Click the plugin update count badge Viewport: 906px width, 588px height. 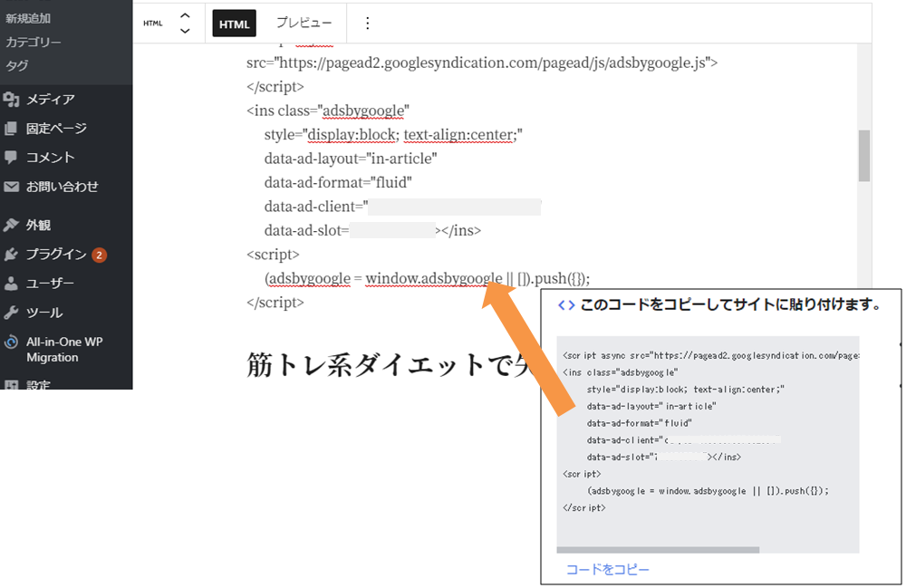click(x=100, y=255)
